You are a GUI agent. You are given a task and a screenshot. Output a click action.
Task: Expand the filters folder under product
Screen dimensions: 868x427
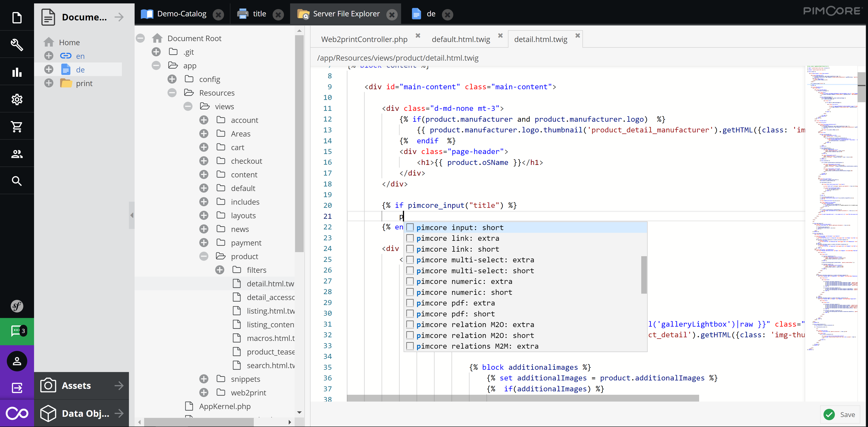[x=220, y=270]
